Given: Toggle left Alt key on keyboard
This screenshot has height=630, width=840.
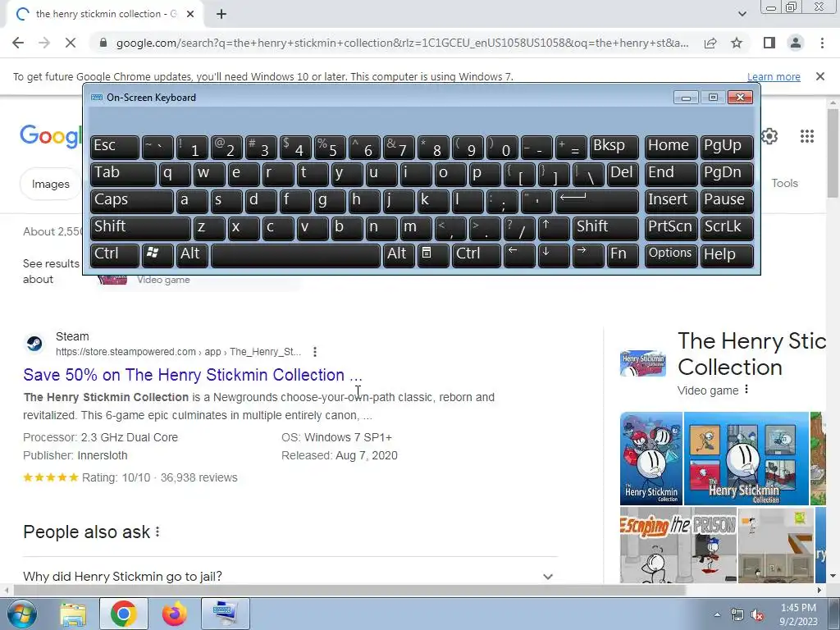Looking at the screenshot, I should (x=192, y=254).
